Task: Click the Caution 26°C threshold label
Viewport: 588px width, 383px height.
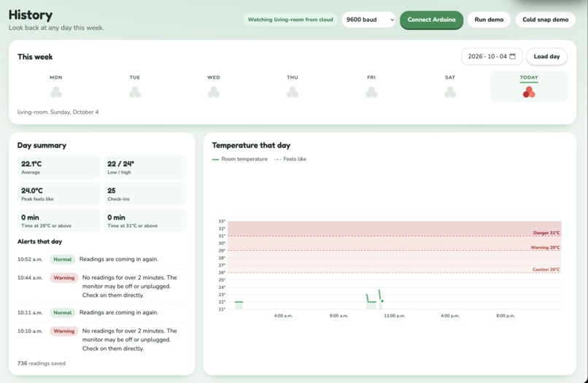Action: coord(546,270)
